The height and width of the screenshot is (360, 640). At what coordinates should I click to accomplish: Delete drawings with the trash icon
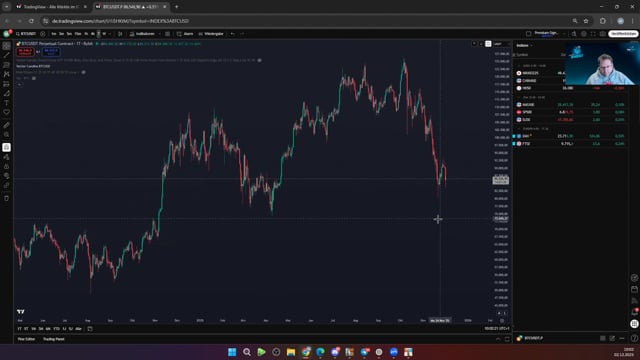7,198
